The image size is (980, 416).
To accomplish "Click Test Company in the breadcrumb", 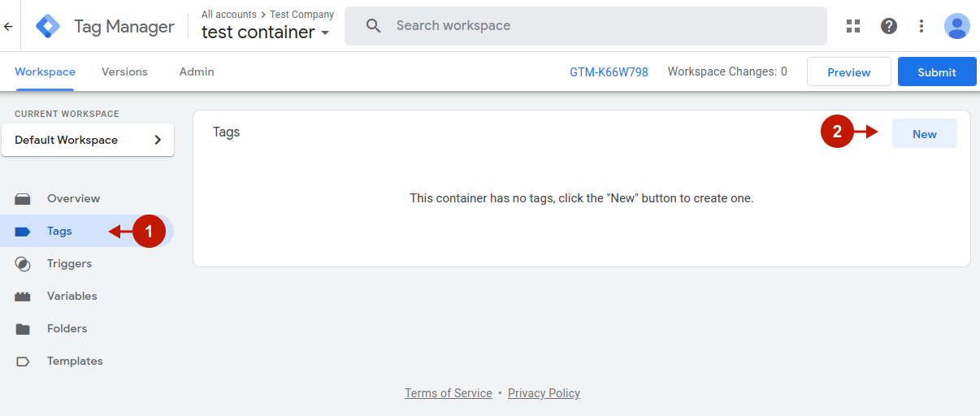I will pyautogui.click(x=301, y=15).
